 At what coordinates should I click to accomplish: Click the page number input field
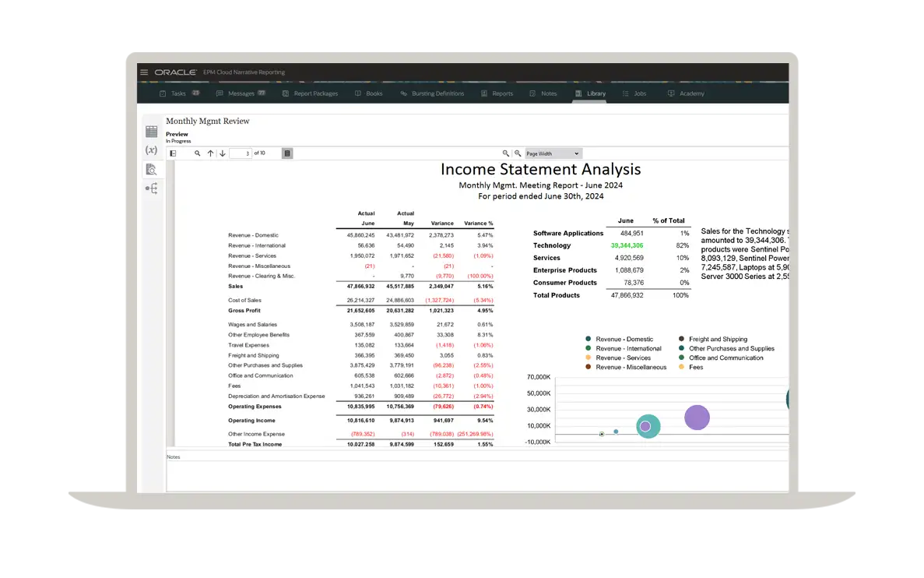(241, 153)
